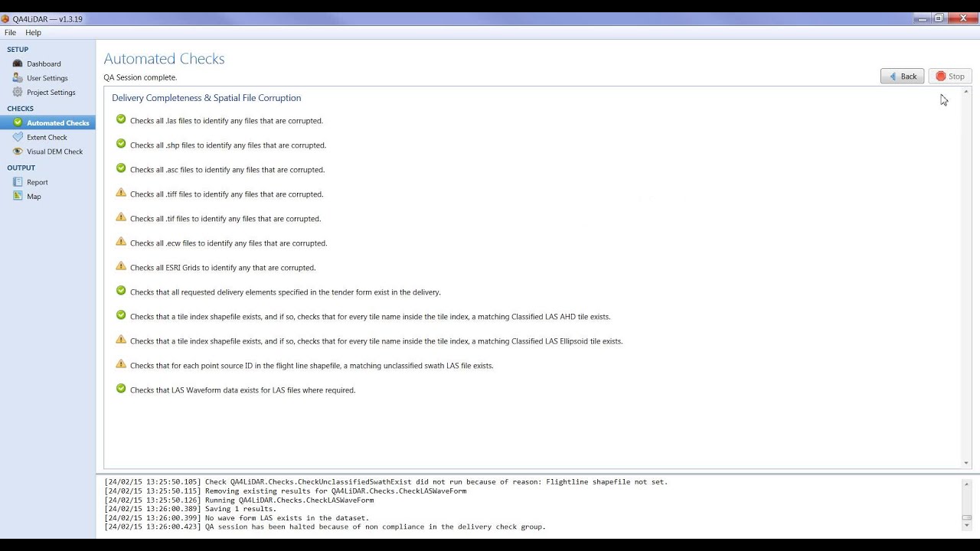Click pass icon for Classified LAS AHD tile check
980x551 pixels.
pos(121,315)
